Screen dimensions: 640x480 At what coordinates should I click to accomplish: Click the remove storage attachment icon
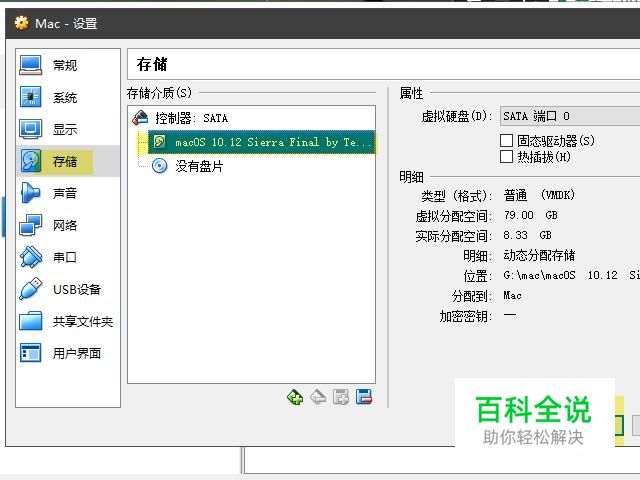tap(364, 397)
